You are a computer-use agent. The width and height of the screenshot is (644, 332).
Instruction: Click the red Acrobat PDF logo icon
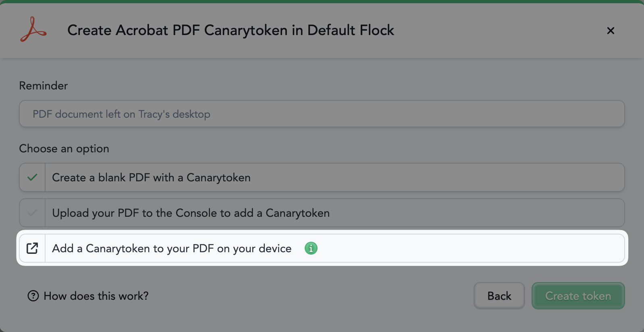coord(33,29)
